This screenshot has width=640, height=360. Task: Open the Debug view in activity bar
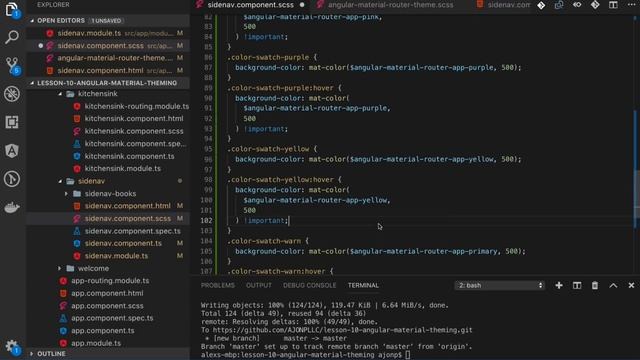pos(12,94)
